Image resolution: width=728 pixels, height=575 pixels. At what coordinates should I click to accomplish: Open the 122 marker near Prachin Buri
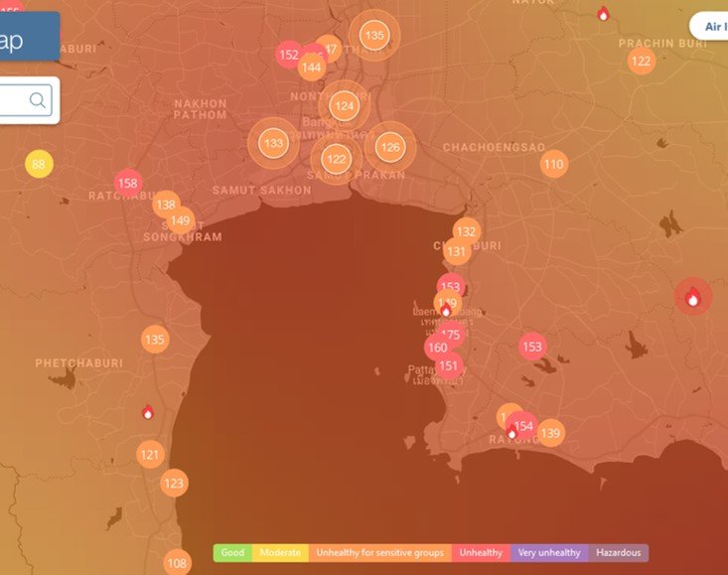pos(642,62)
